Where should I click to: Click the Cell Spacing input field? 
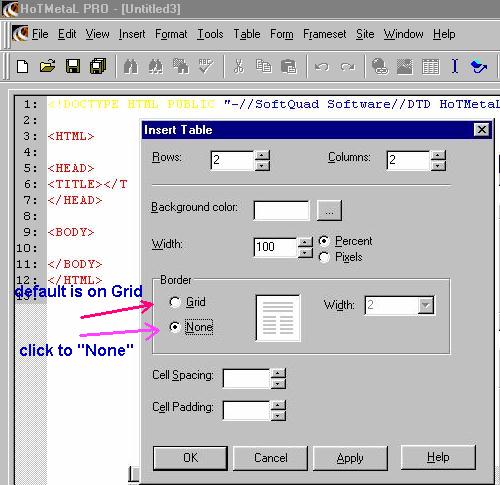click(x=246, y=379)
